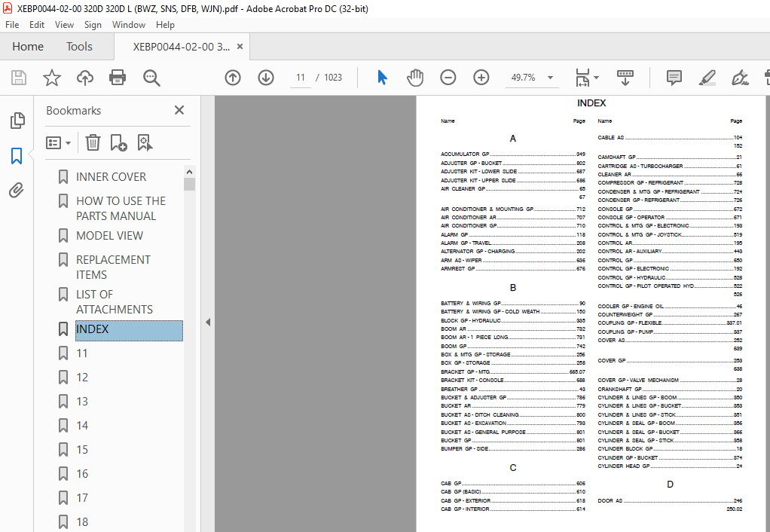Open the Attachments paperclip panel
Viewport: 770px width, 532px height.
click(x=17, y=190)
